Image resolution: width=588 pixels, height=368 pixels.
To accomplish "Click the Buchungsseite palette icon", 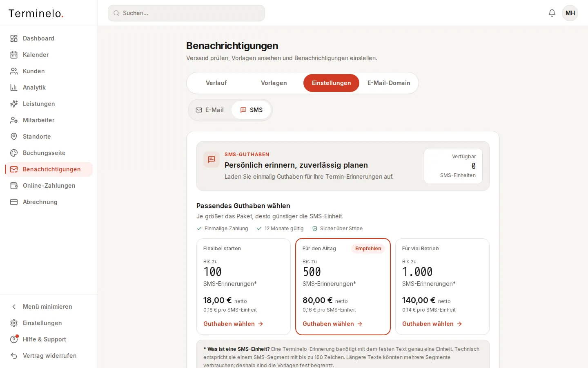I will pos(14,153).
